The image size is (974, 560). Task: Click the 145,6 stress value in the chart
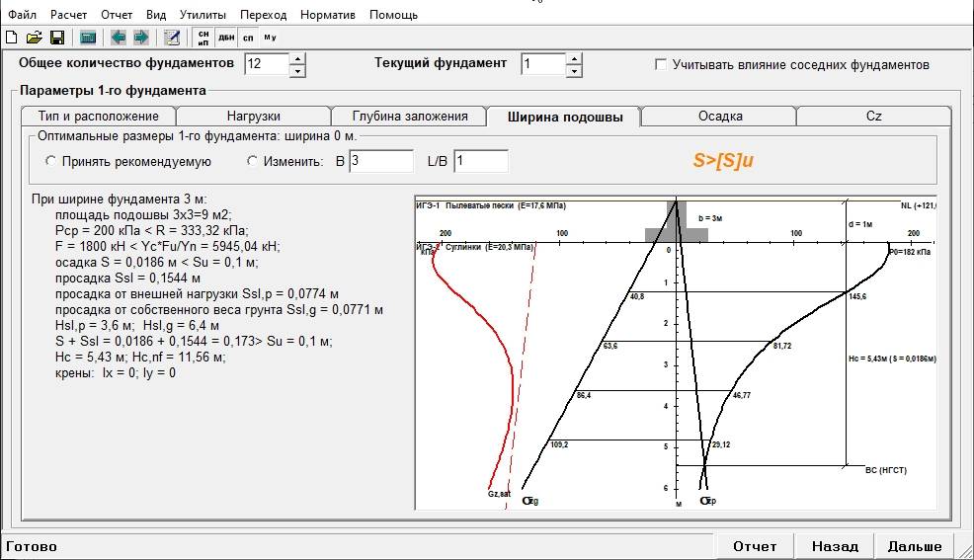857,296
